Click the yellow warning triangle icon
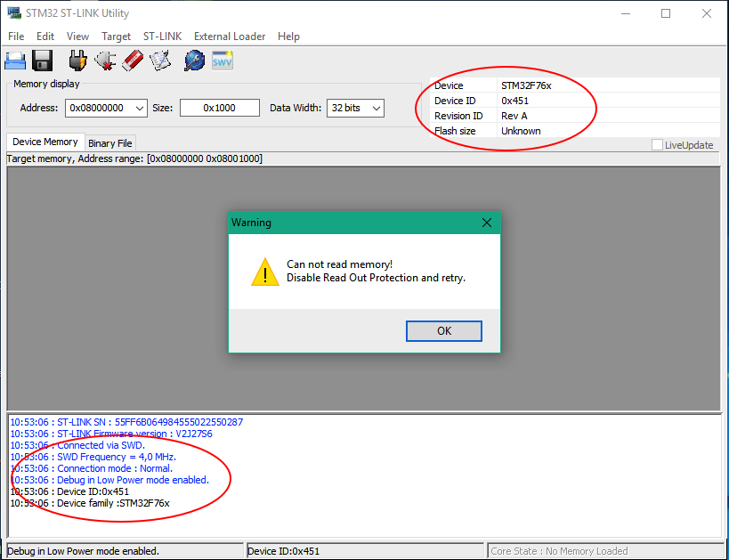Viewport: 729px width, 560px height. point(265,272)
